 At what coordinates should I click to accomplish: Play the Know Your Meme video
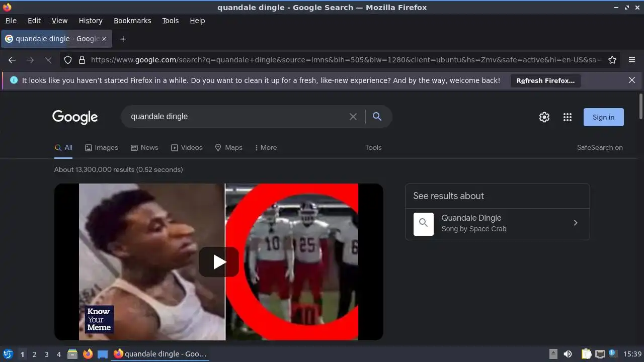(x=219, y=262)
